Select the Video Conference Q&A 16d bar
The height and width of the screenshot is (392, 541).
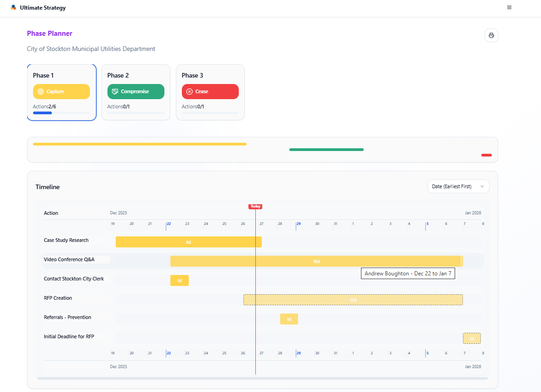click(316, 261)
